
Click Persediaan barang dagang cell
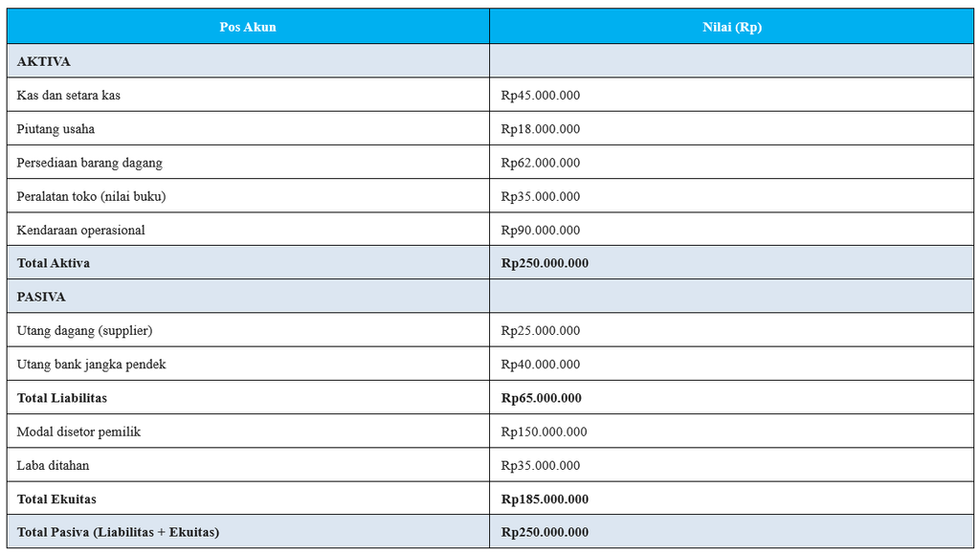click(x=248, y=163)
